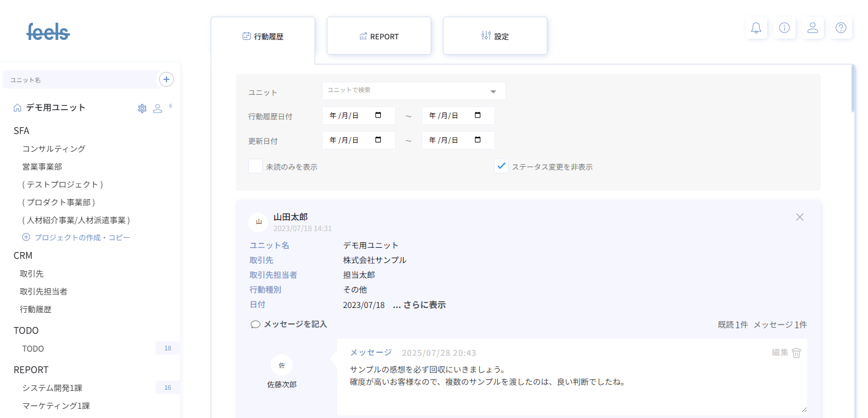Switch to the REPORT tab
Viewport: 868px width, 418px height.
tap(379, 36)
